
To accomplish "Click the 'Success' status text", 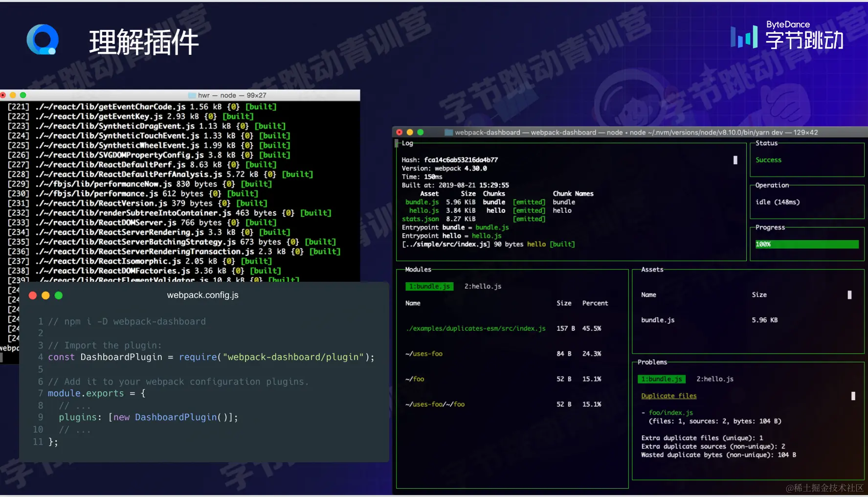I will (x=768, y=160).
